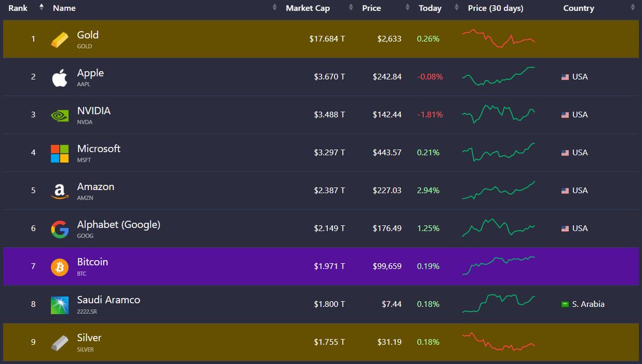Viewport: 642px width, 364px height.
Task: Open the Silver asset link
Action: (x=89, y=338)
